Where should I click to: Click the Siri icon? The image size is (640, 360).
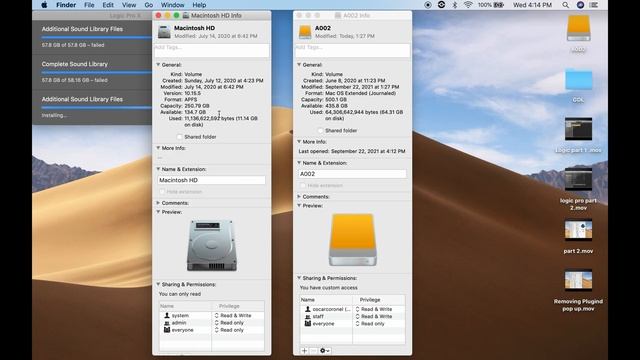[x=580, y=5]
